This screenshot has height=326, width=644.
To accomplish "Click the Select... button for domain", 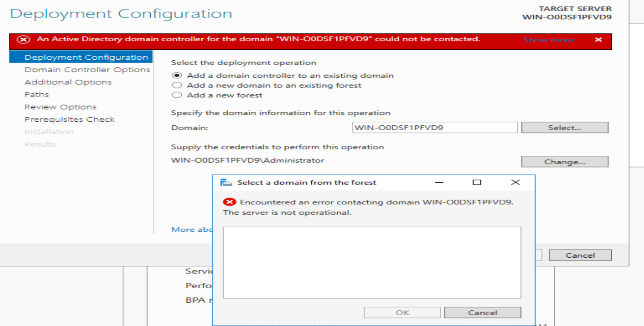I will (564, 127).
